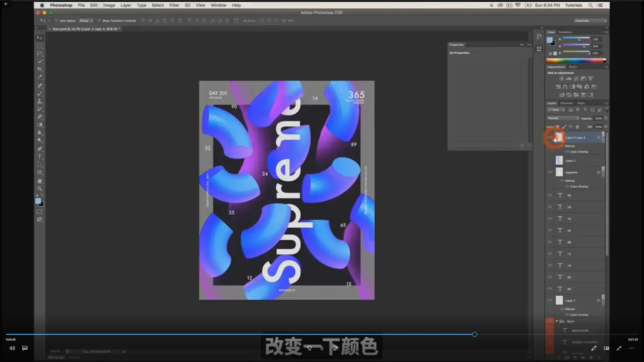
Task: Select the Type tool in the toolbar
Action: (40, 157)
